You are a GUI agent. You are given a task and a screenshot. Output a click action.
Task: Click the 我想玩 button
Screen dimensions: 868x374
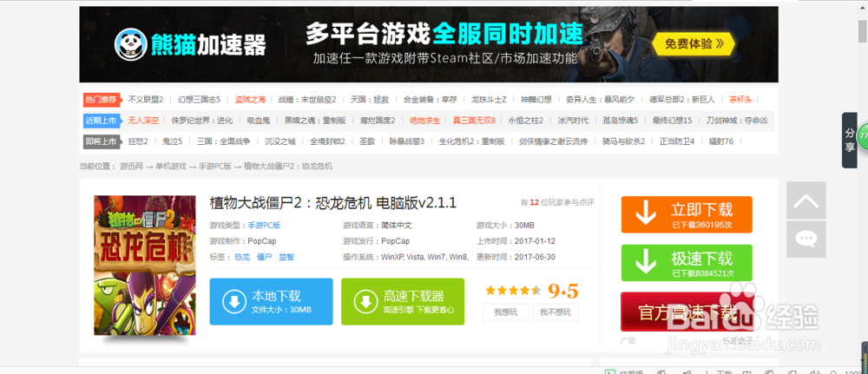pos(505,312)
